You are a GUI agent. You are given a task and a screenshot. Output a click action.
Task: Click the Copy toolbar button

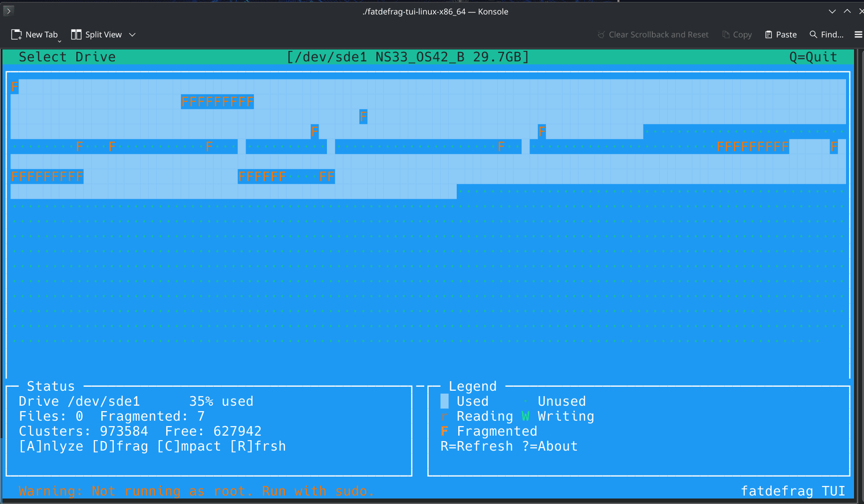pos(737,34)
